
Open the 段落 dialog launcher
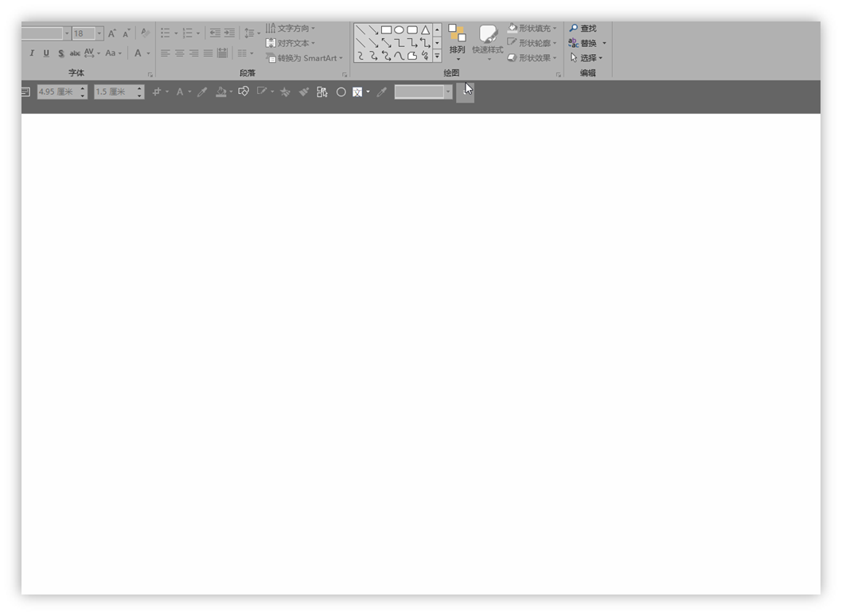tap(345, 75)
